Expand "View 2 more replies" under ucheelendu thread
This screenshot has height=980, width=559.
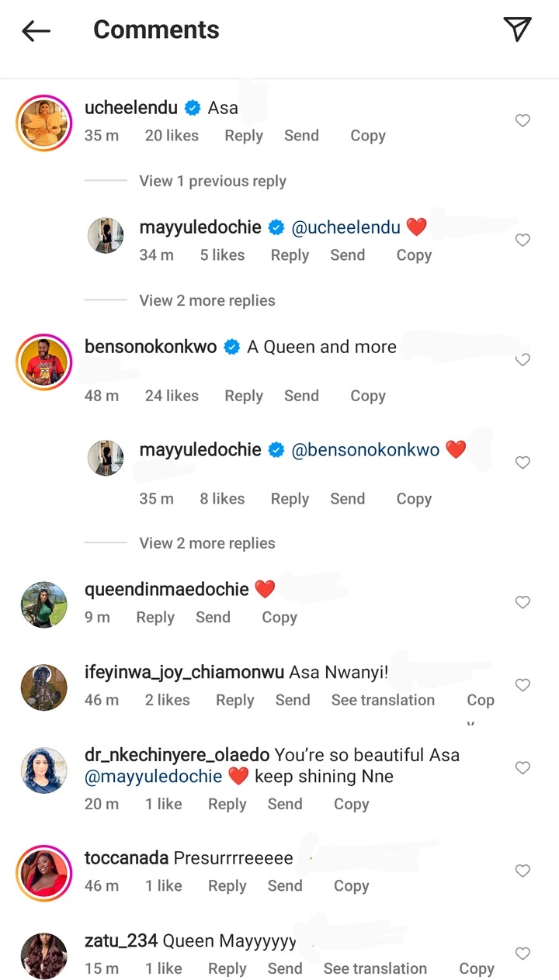click(x=207, y=300)
